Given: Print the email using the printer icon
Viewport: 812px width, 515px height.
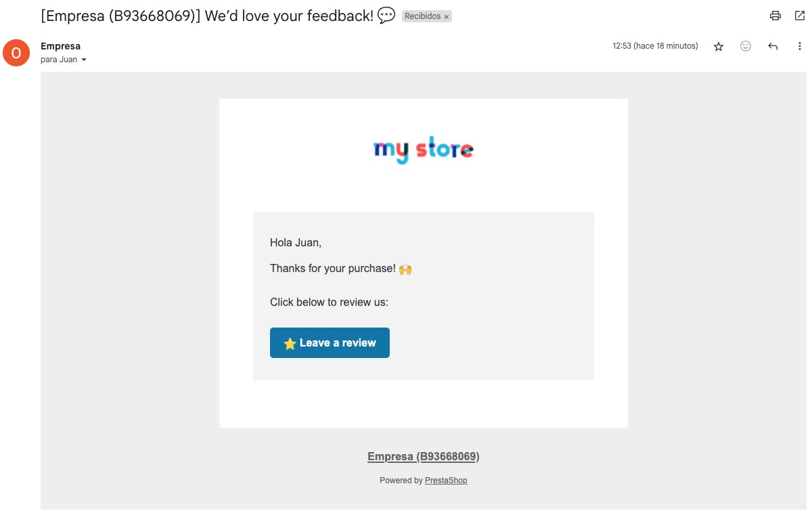Looking at the screenshot, I should coord(775,16).
